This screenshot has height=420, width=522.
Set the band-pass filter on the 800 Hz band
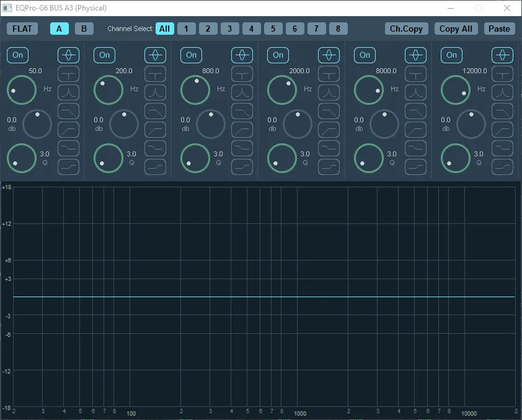[242, 92]
